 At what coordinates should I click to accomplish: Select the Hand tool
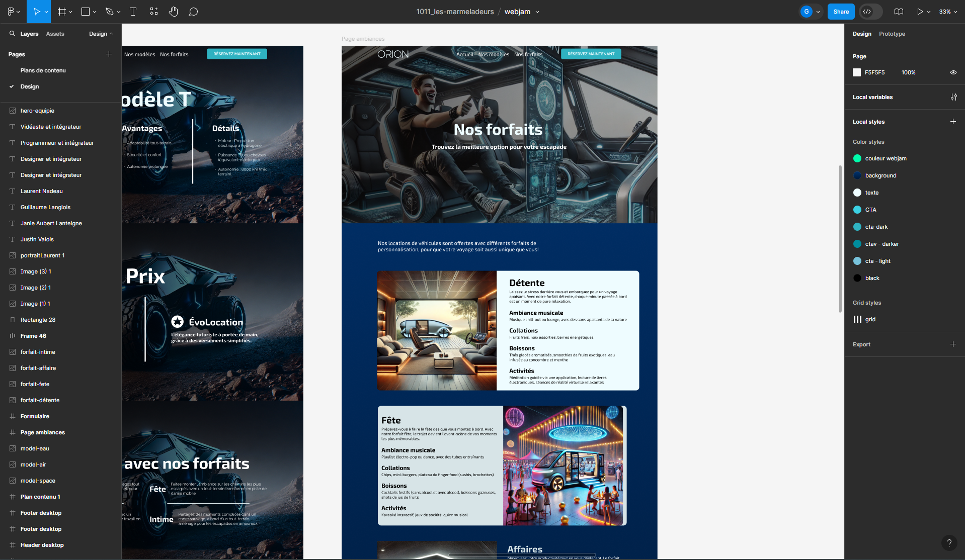173,11
